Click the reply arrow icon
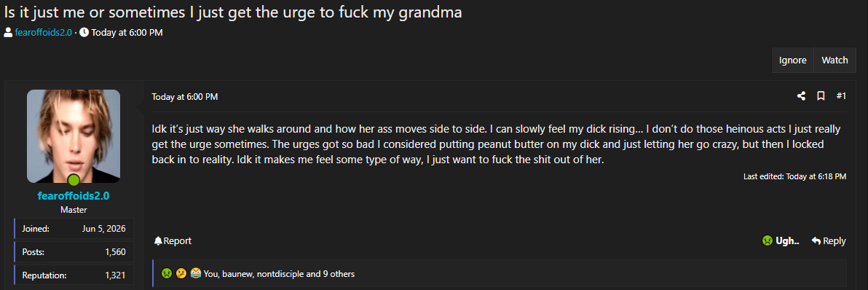The height and width of the screenshot is (290, 868). tap(816, 240)
